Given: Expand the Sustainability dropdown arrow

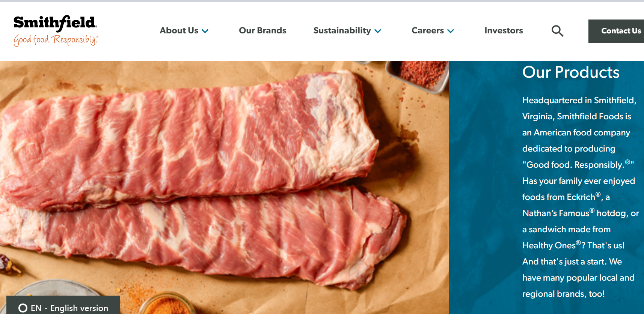Looking at the screenshot, I should click(x=378, y=31).
